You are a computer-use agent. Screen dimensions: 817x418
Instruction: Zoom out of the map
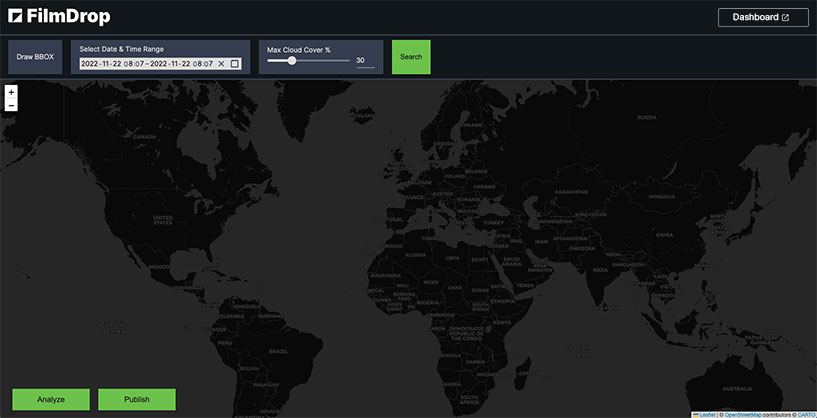coord(11,105)
